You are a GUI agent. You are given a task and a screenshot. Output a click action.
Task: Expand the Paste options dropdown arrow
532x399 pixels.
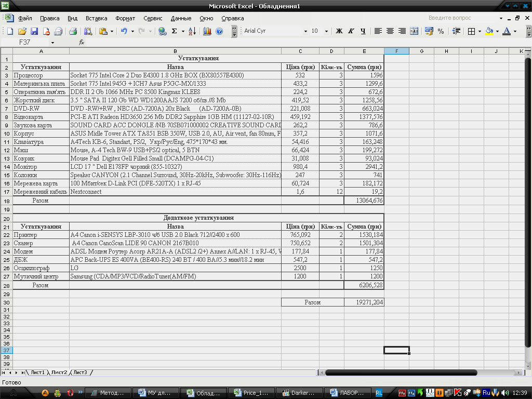click(112, 31)
